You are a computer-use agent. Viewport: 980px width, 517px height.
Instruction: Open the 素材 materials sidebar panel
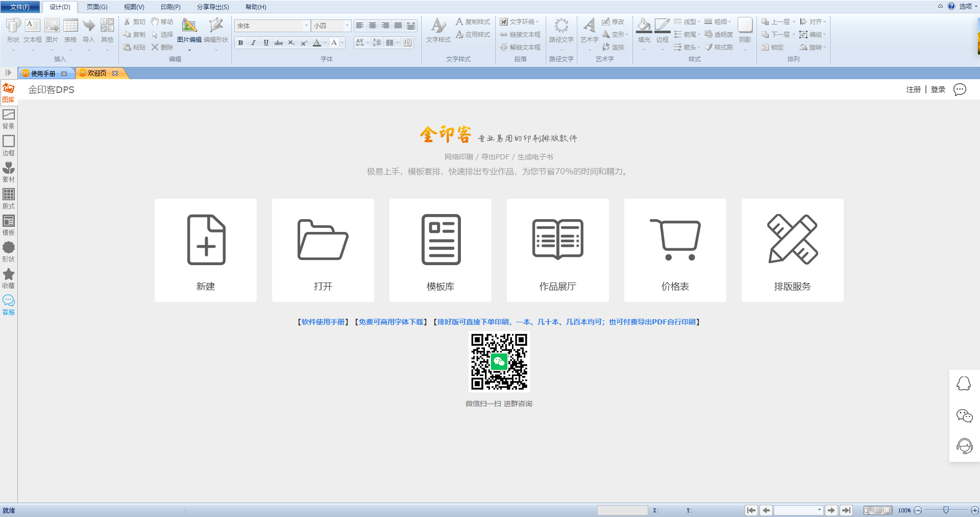8,172
